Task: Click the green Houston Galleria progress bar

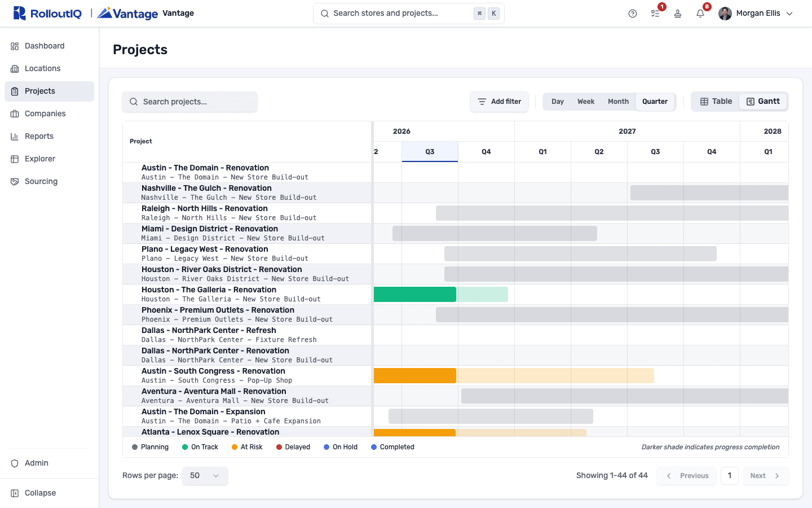Action: [x=415, y=295]
